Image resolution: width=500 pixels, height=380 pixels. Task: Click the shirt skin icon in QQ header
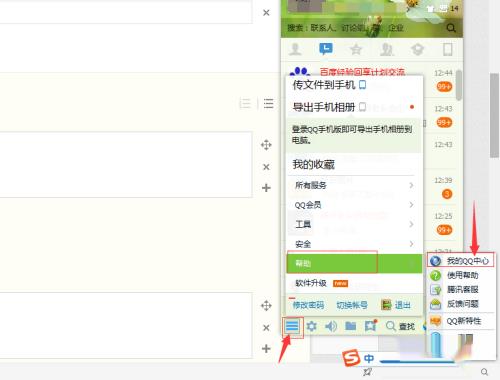[x=431, y=9]
